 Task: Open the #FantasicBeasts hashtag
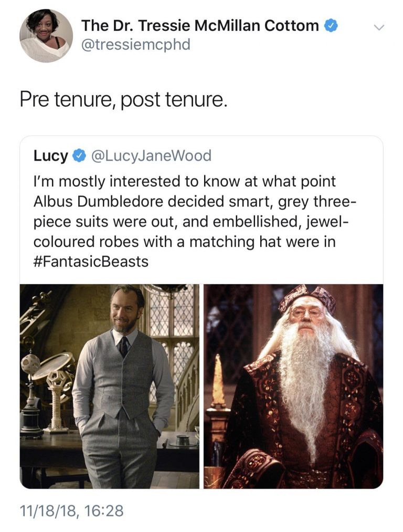point(91,262)
